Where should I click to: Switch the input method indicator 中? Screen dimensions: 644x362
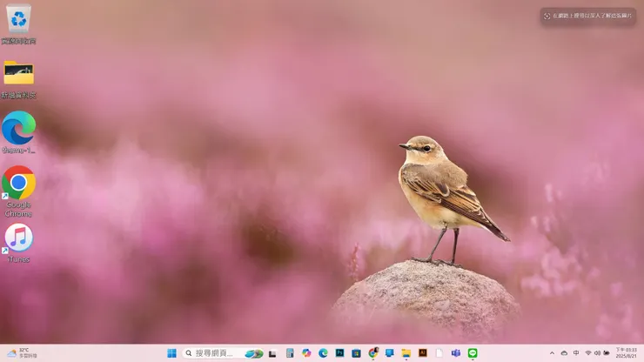[x=576, y=353]
